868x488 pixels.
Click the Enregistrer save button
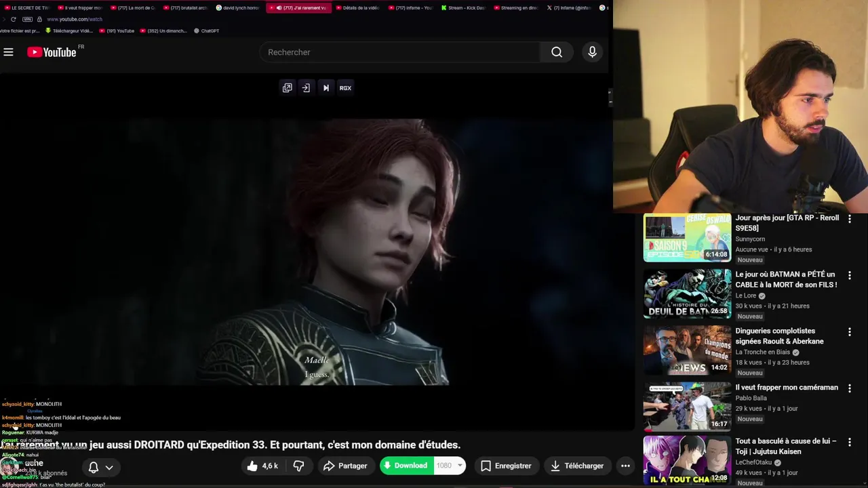[x=506, y=466]
